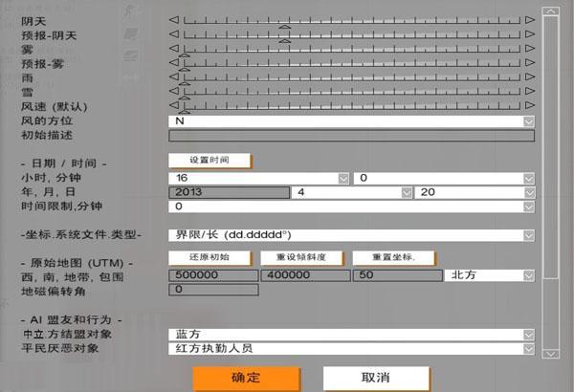The height and width of the screenshot is (392, 574).
Task: Click the 地磁偏转角 input field
Action: pos(213,290)
